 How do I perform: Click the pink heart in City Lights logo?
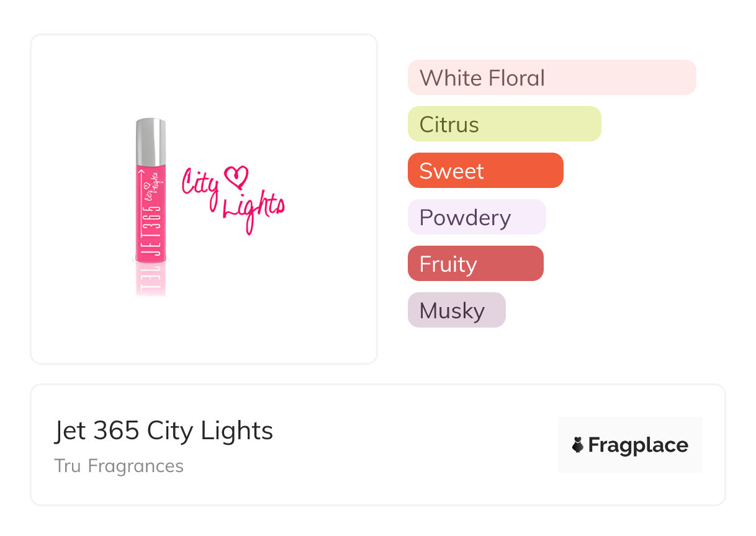tap(237, 176)
